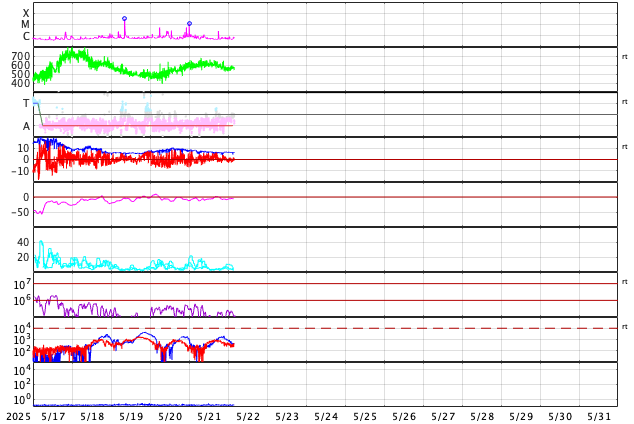The image size is (634, 424).
Task: Click the 5/19 date label
Action: tap(131, 417)
